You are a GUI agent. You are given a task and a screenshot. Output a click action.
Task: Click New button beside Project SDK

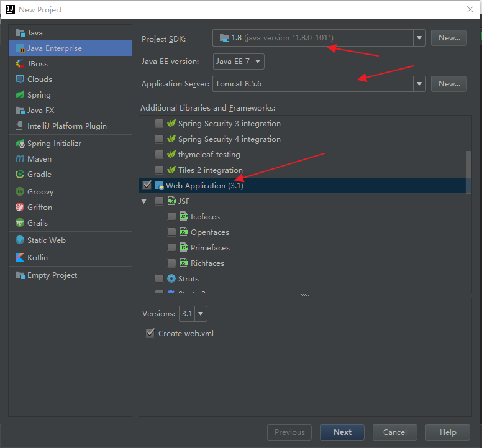(x=449, y=38)
